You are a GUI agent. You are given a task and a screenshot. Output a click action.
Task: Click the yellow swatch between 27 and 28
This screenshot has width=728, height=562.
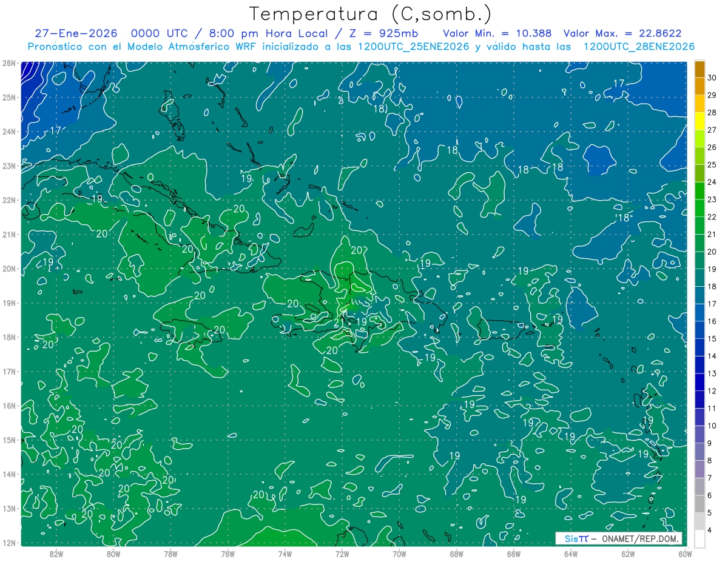click(699, 121)
